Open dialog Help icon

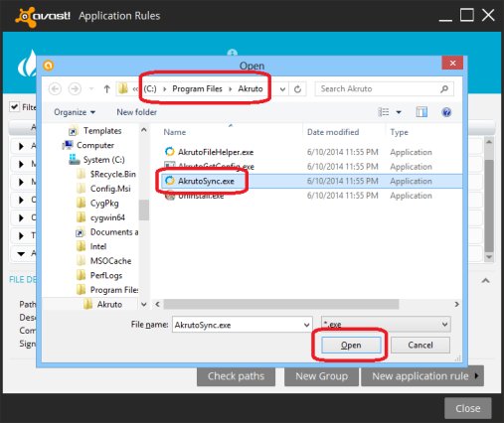point(446,112)
